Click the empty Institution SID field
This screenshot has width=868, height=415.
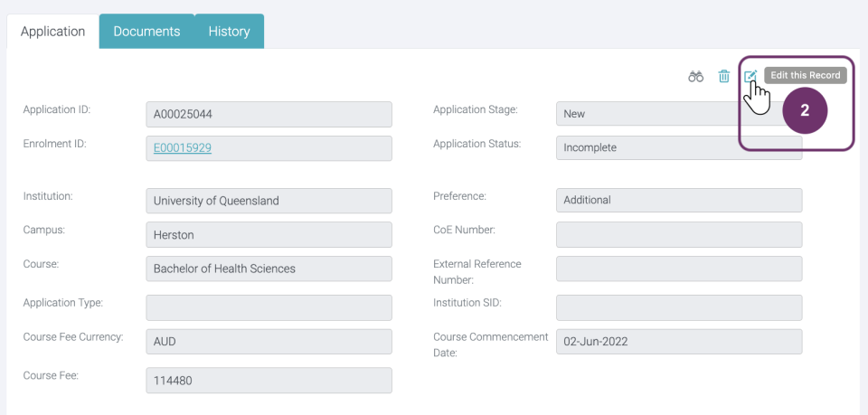[x=678, y=307]
